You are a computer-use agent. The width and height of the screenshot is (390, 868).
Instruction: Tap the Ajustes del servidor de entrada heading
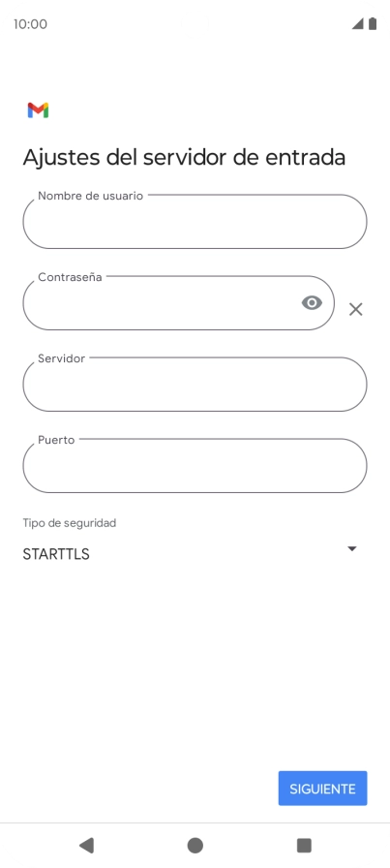[184, 157]
